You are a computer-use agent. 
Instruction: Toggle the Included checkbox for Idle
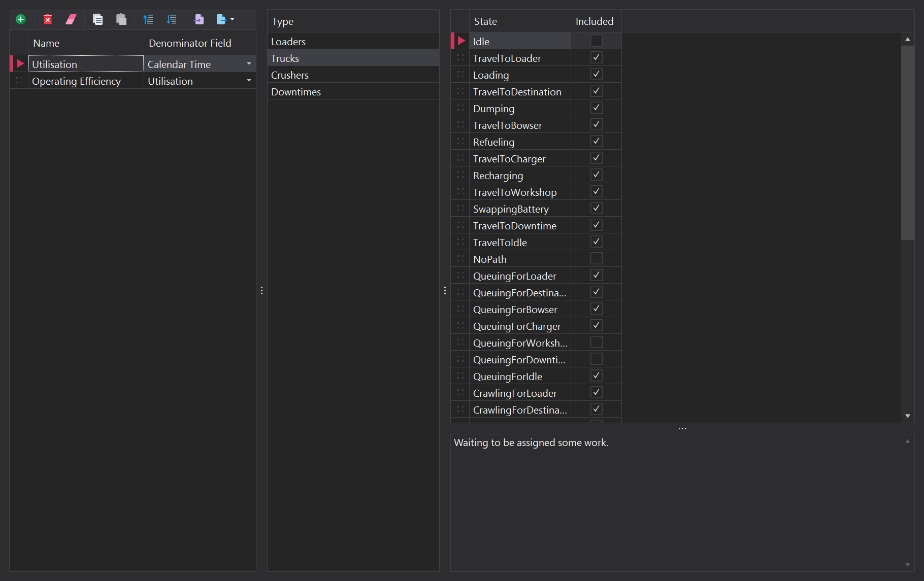(597, 41)
